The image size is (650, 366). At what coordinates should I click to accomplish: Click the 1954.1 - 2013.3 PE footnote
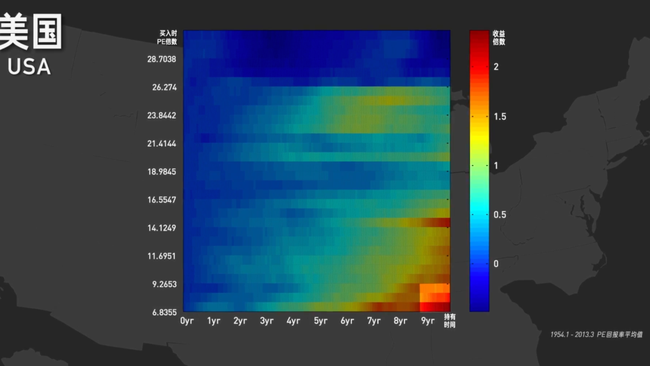[596, 334]
